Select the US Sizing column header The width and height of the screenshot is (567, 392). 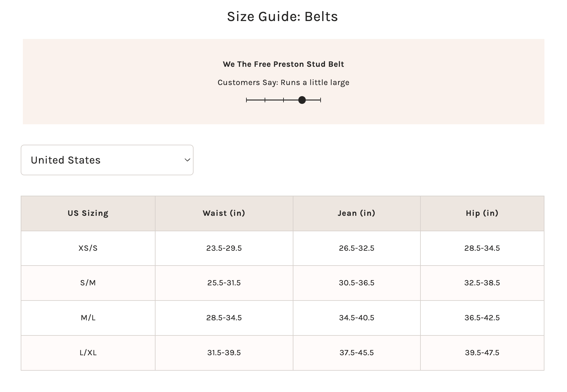88,213
